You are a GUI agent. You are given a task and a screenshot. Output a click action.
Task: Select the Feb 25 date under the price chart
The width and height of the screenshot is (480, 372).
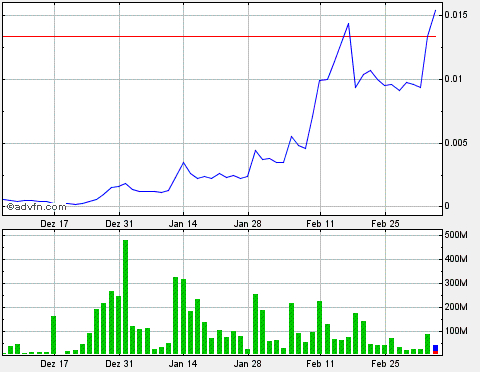[385, 224]
